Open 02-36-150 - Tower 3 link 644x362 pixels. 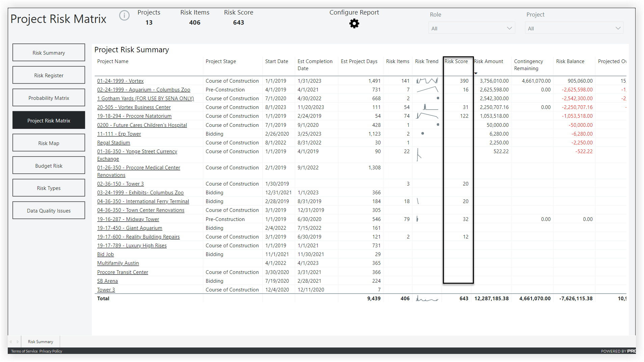[120, 184]
